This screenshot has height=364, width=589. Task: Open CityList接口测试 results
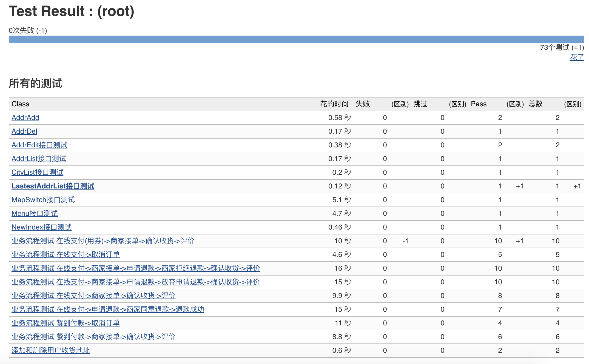pyautogui.click(x=37, y=172)
